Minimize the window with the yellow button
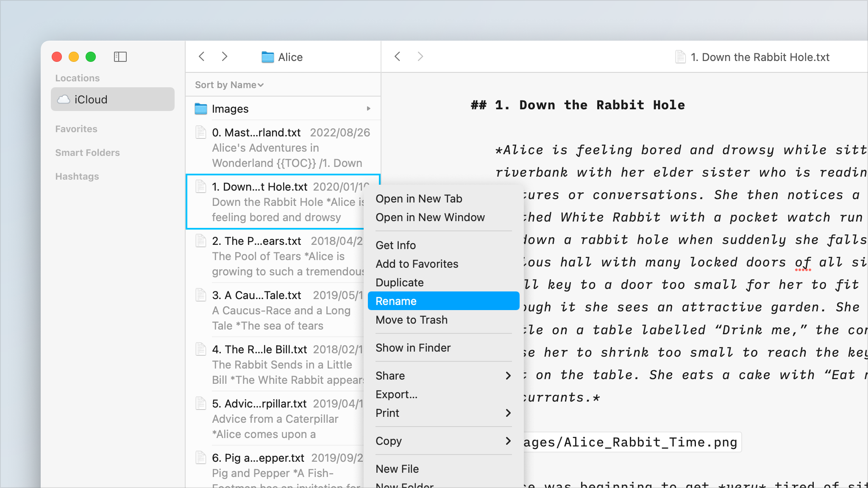The height and width of the screenshot is (488, 868). (74, 57)
